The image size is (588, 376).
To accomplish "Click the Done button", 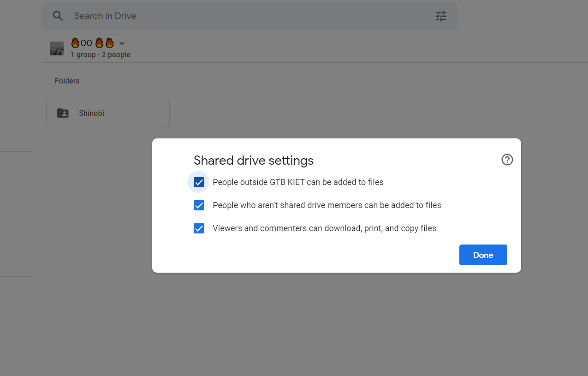I will pyautogui.click(x=483, y=255).
